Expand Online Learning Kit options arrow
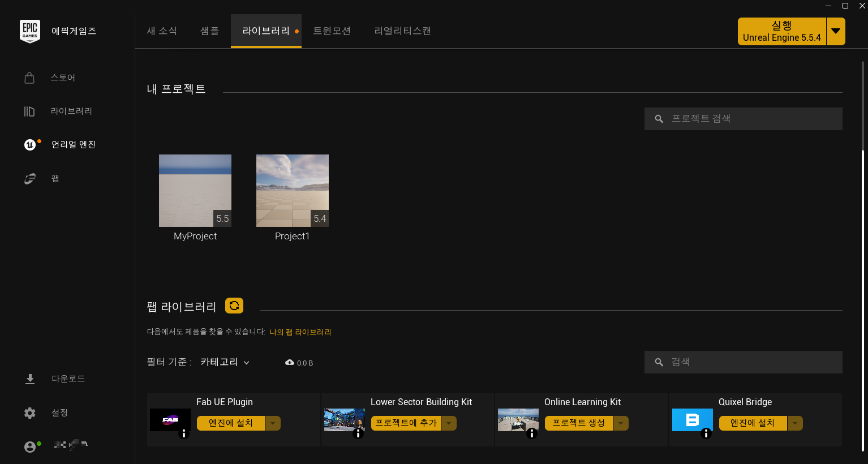The height and width of the screenshot is (464, 868). (621, 423)
